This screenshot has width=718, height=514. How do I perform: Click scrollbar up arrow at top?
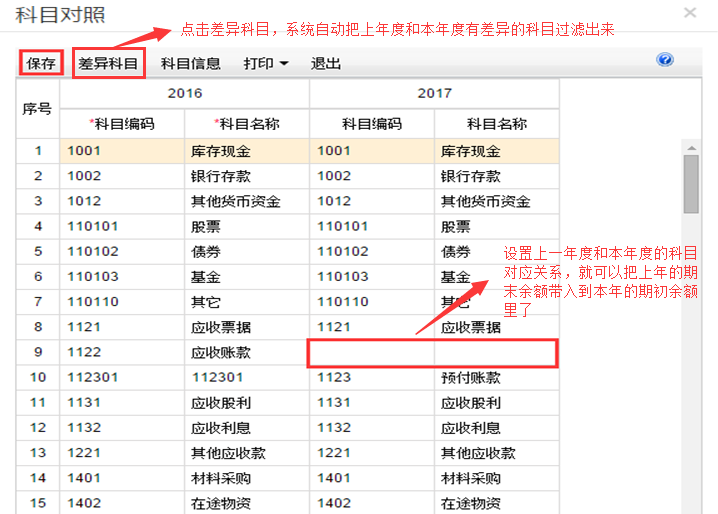690,145
